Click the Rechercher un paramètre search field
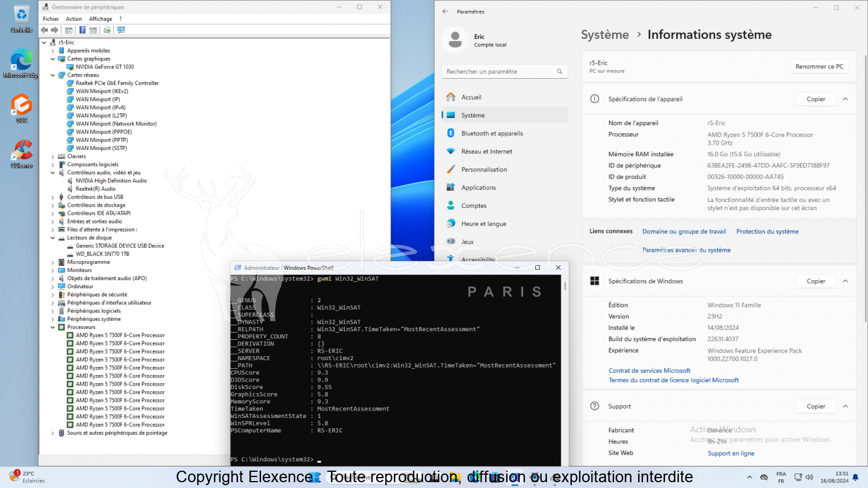868x488 pixels. [504, 72]
